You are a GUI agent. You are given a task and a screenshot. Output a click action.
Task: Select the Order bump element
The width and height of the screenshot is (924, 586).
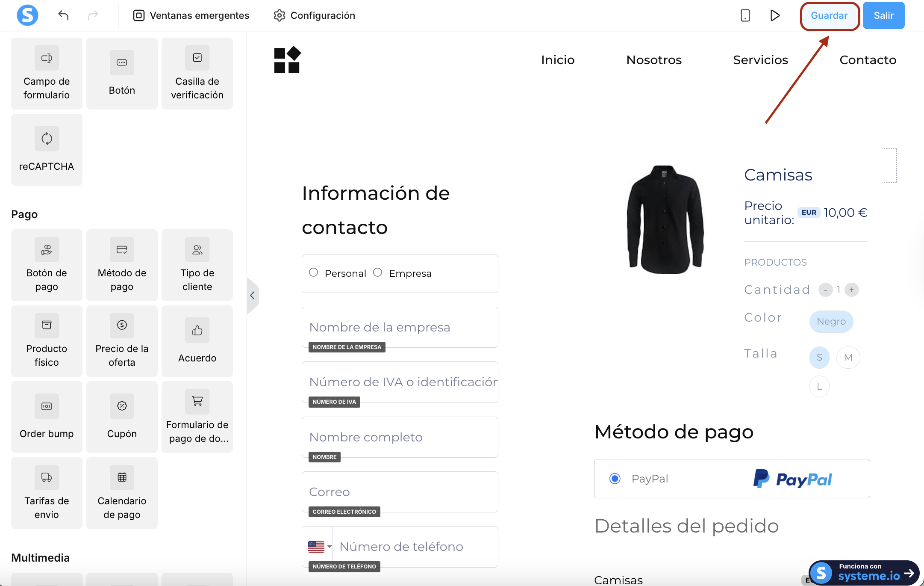tap(47, 417)
